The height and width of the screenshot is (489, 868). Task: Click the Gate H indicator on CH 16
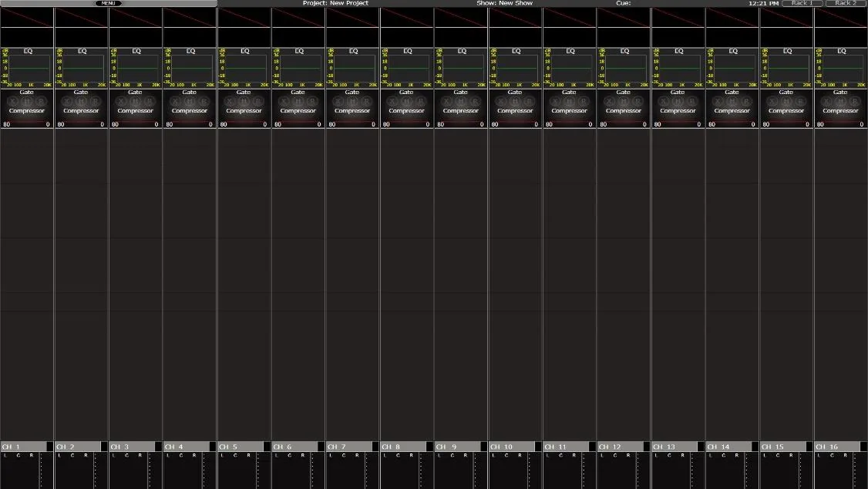coord(841,102)
